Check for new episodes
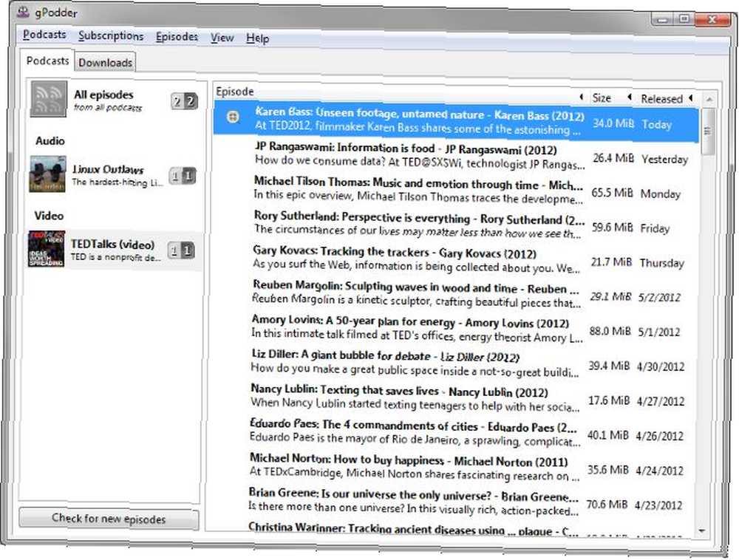The width and height of the screenshot is (739, 560). (109, 519)
